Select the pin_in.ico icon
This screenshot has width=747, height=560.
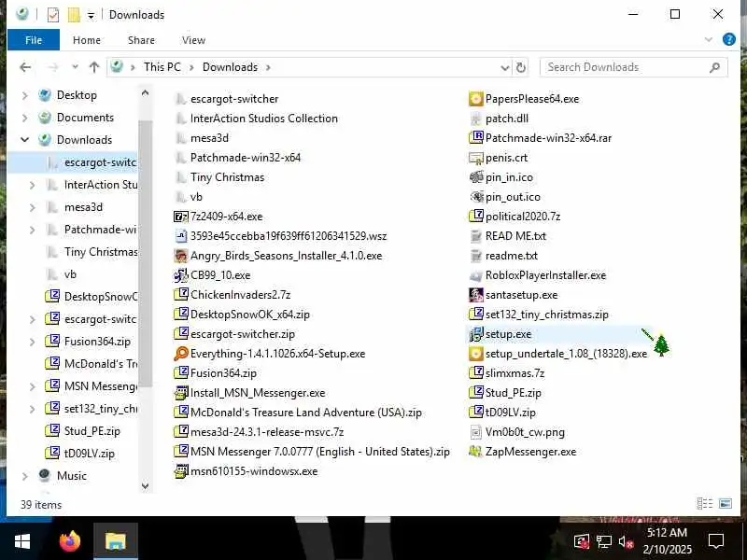(475, 177)
